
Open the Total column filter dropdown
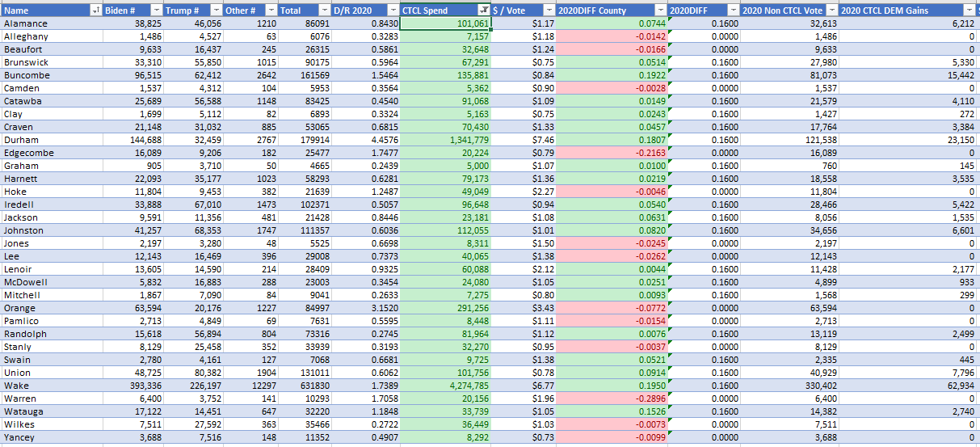tap(323, 11)
